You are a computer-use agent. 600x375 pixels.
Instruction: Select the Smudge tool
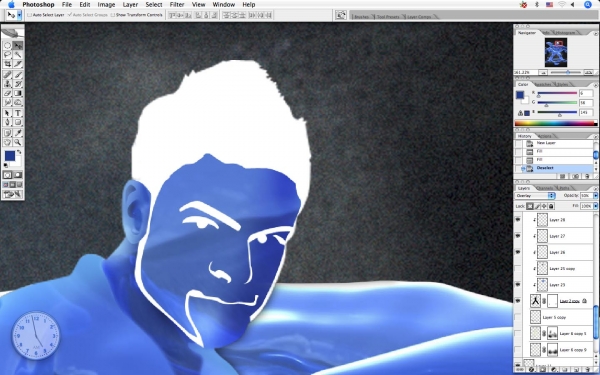coord(7,102)
